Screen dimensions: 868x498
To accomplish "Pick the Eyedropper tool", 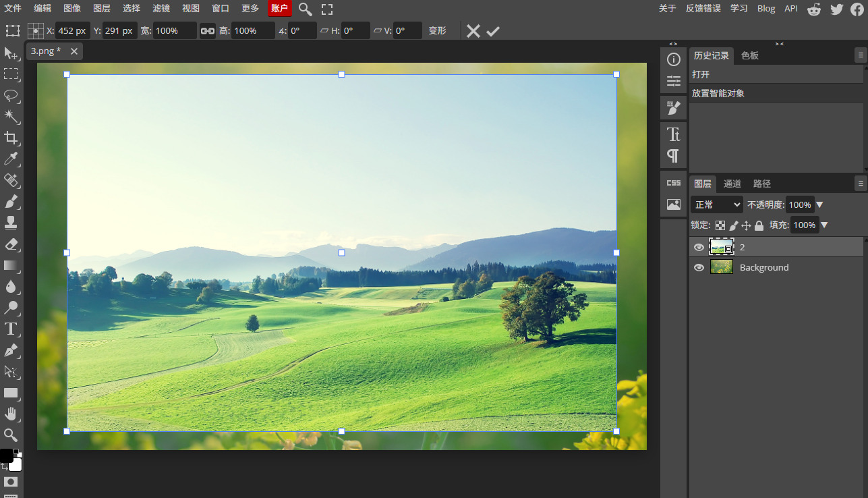I will coord(11,159).
